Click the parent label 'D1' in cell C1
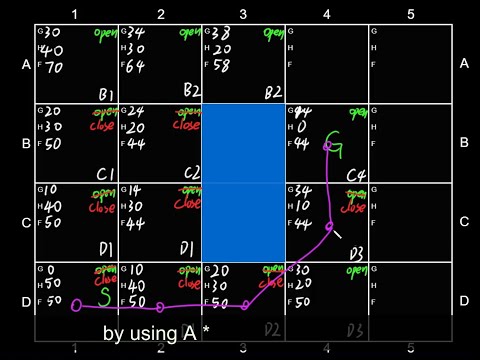 [x=106, y=249]
